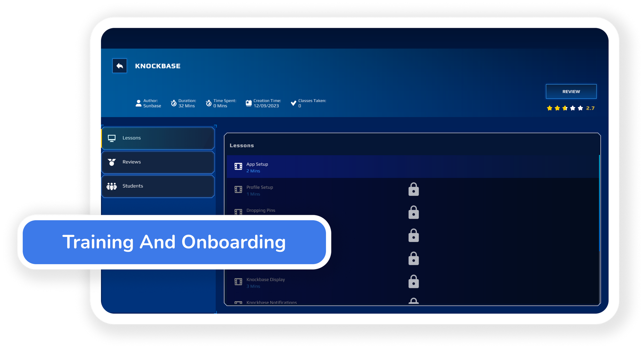
Task: Select the Dropping Pins lesson title
Action: click(261, 210)
